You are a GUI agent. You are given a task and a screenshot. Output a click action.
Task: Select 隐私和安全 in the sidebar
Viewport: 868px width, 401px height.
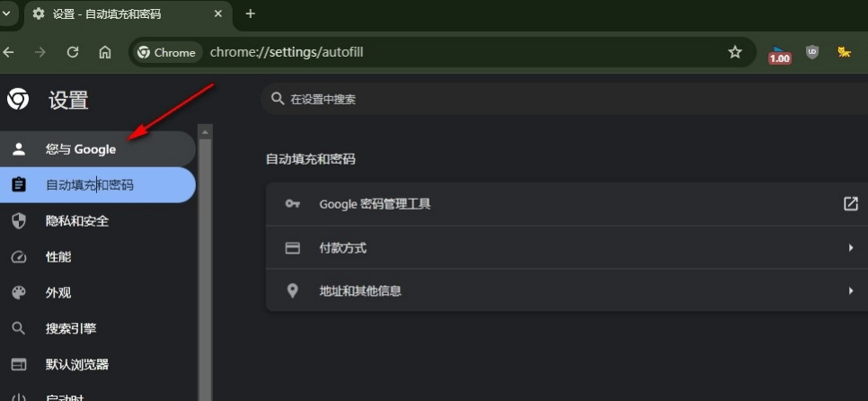77,221
